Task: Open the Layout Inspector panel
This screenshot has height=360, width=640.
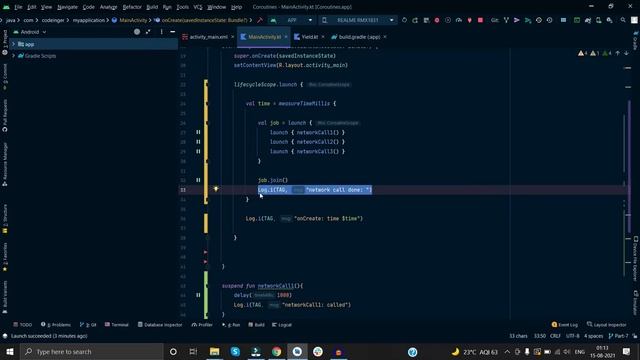Action: [x=607, y=325]
